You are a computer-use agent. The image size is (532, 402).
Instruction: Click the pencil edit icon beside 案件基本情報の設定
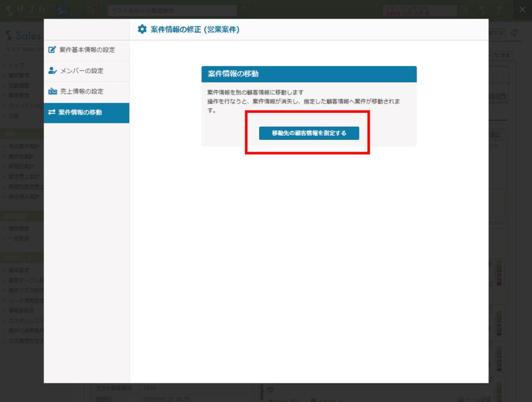[52, 50]
